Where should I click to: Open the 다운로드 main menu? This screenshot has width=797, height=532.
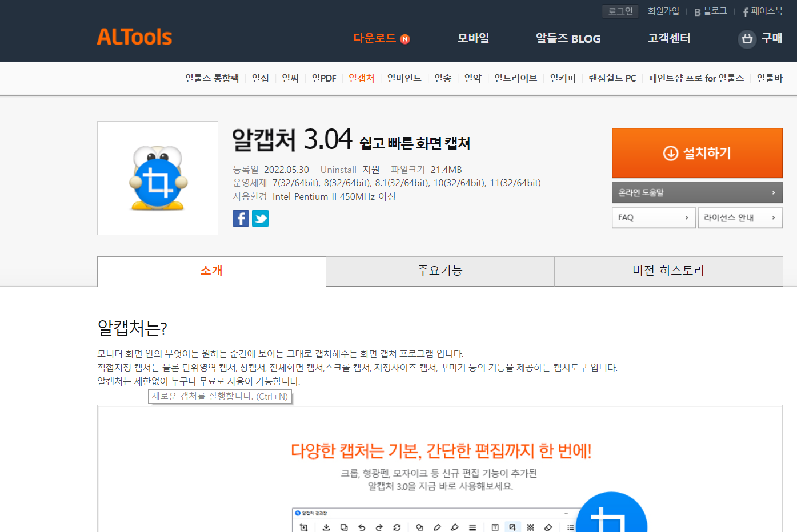pos(375,38)
